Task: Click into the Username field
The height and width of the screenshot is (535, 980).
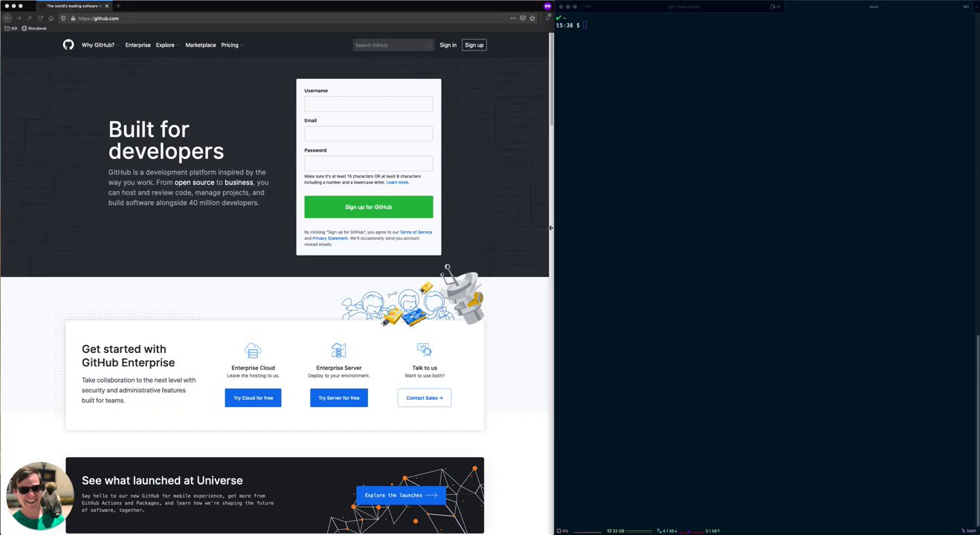Action: (368, 104)
